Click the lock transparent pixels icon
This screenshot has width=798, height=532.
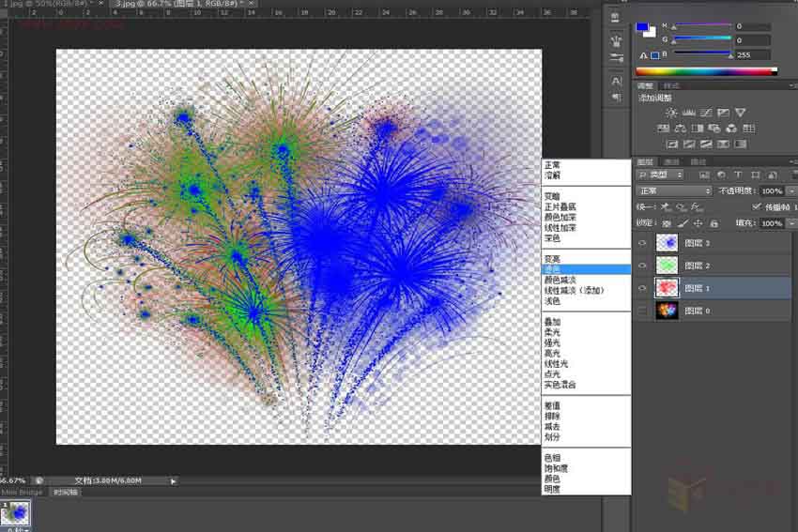667,223
